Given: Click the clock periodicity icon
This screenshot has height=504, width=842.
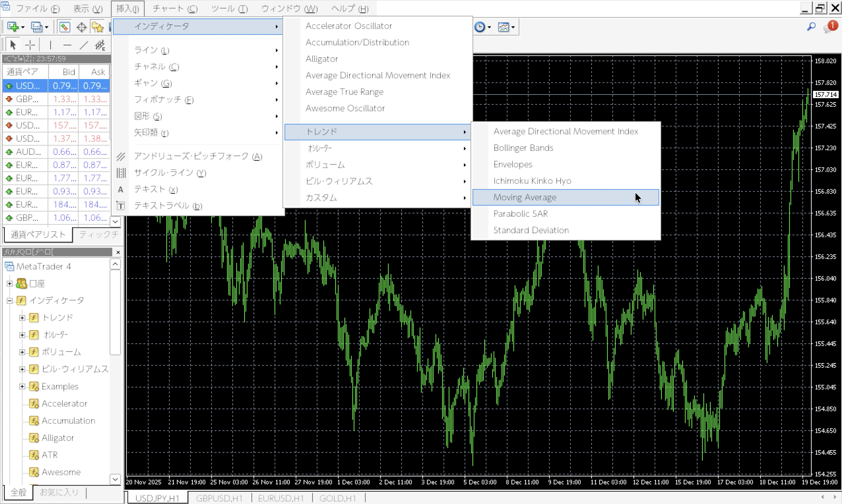Looking at the screenshot, I should click(x=480, y=27).
